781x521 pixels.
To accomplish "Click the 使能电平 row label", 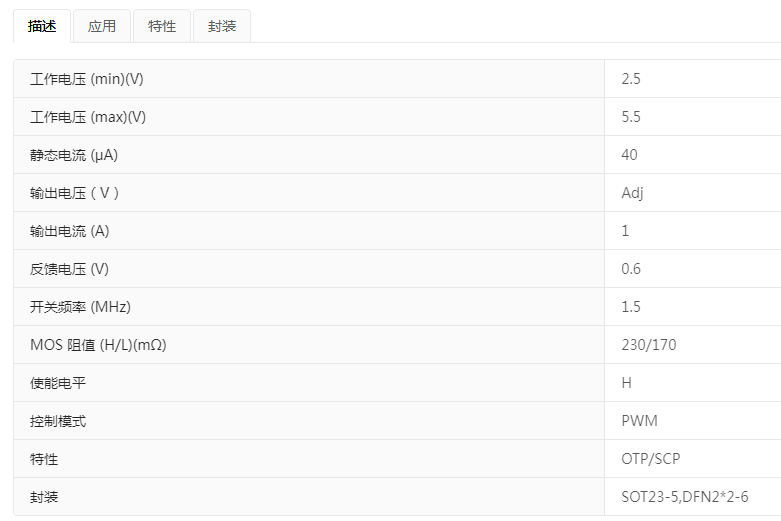I will coord(58,383).
